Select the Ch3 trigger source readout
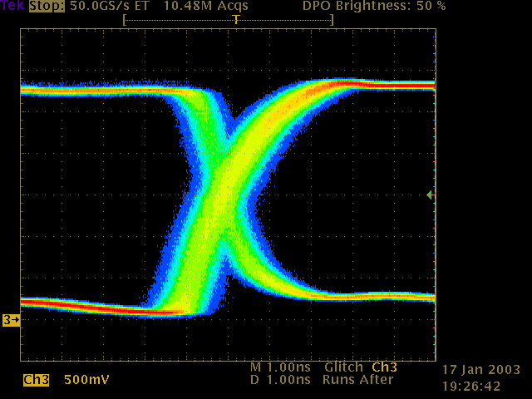The width and height of the screenshot is (532, 399). [x=383, y=367]
